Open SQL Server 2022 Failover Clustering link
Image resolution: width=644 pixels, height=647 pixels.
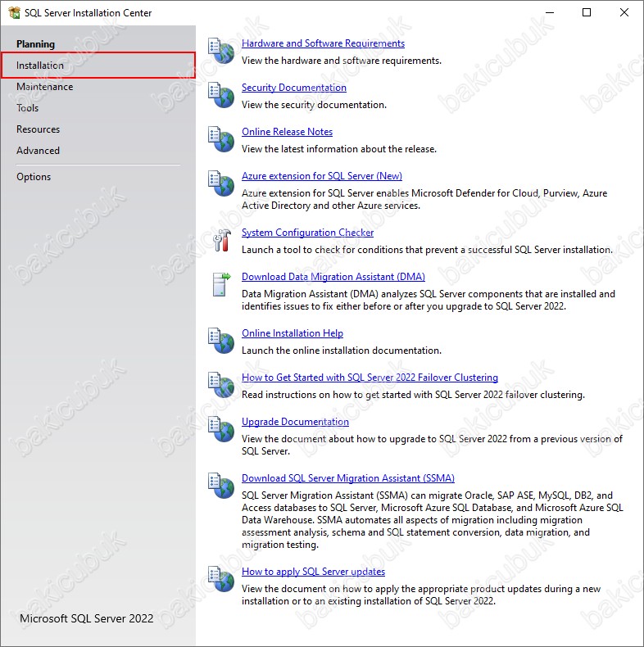[x=370, y=377]
